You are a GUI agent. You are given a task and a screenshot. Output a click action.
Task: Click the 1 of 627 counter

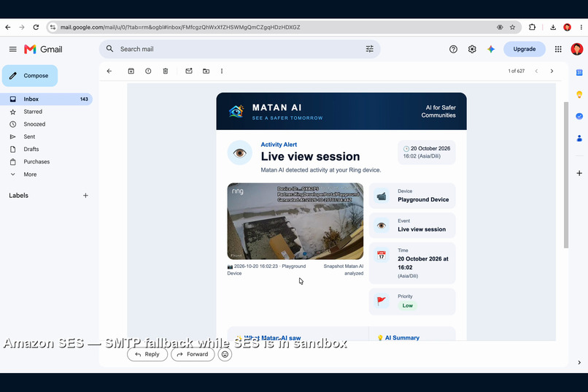(x=516, y=71)
